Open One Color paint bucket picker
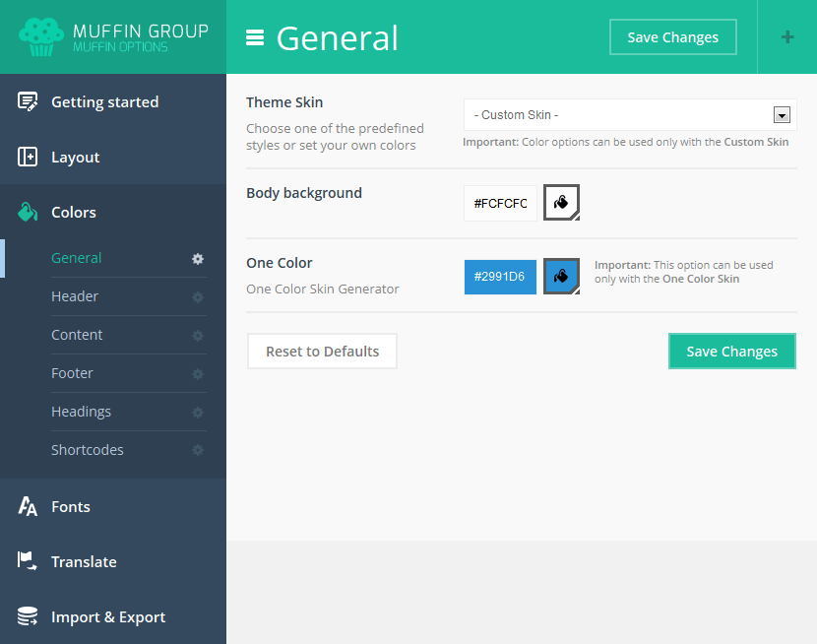Image resolution: width=817 pixels, height=644 pixels. coord(561,277)
